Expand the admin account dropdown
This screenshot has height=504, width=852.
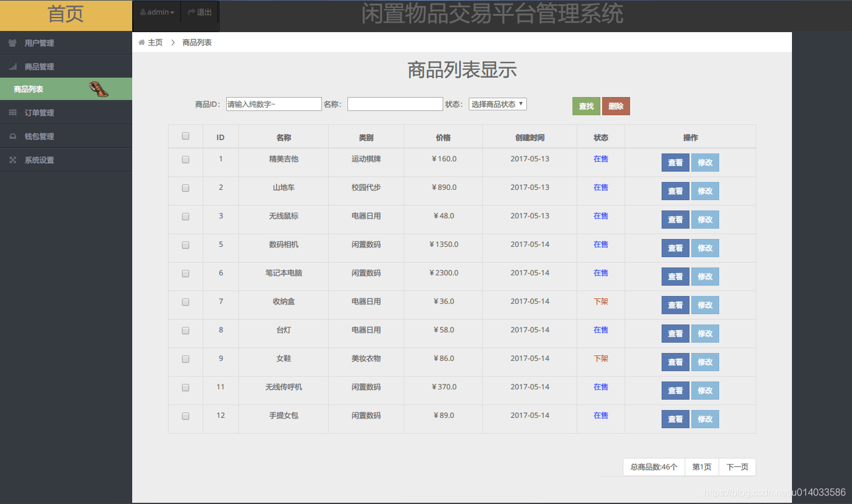(x=156, y=11)
